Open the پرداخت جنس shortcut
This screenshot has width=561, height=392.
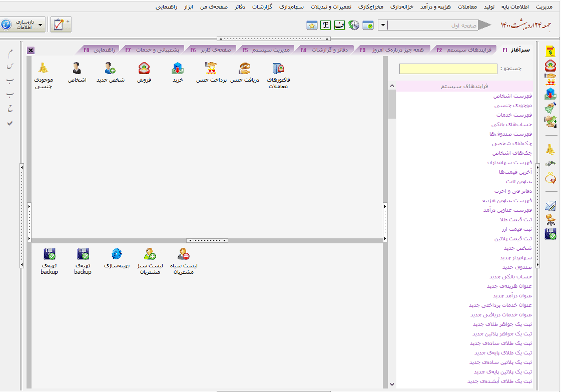point(211,69)
